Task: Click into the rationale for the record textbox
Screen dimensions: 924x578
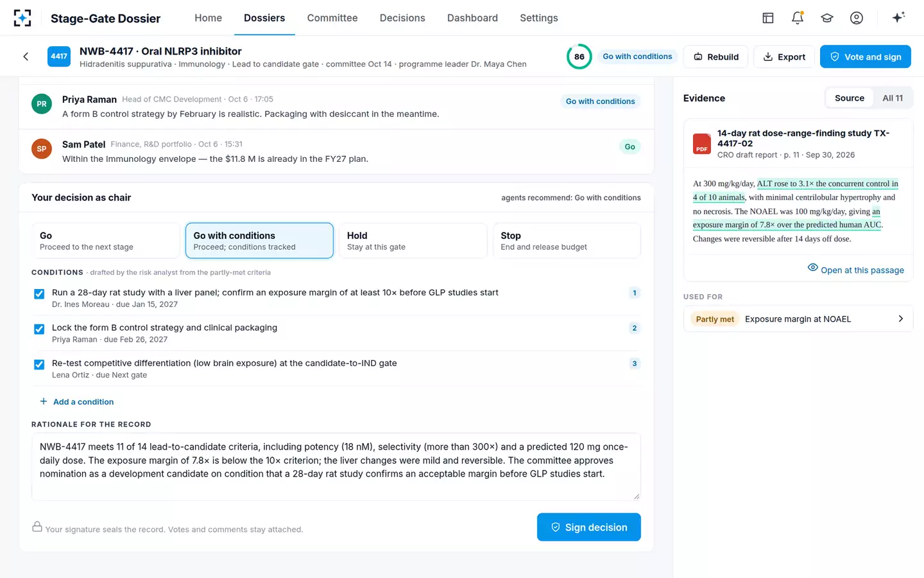Action: pos(336,467)
